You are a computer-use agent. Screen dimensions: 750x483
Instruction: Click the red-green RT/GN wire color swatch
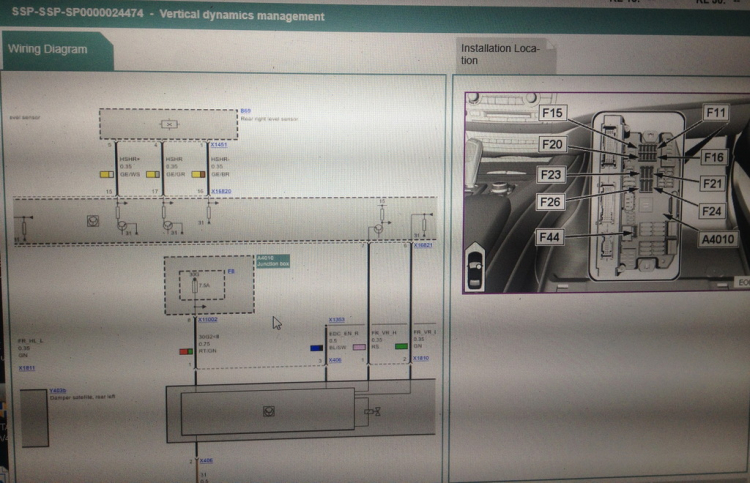[x=186, y=351]
